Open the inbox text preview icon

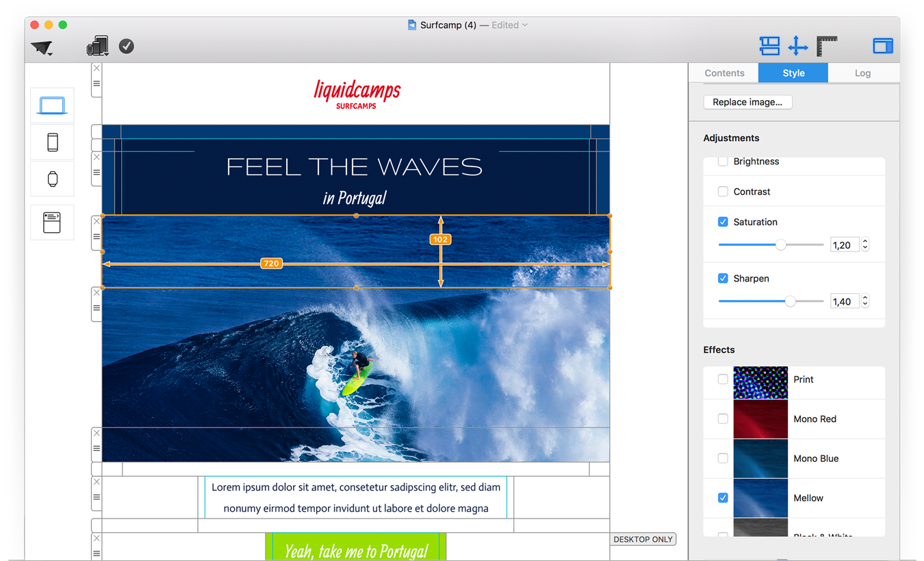tap(52, 222)
